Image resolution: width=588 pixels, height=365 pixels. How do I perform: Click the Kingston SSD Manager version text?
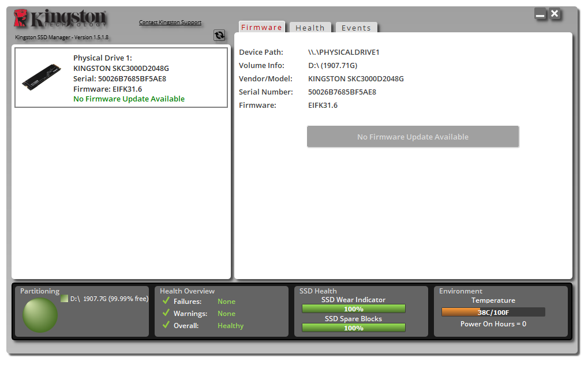tap(62, 37)
